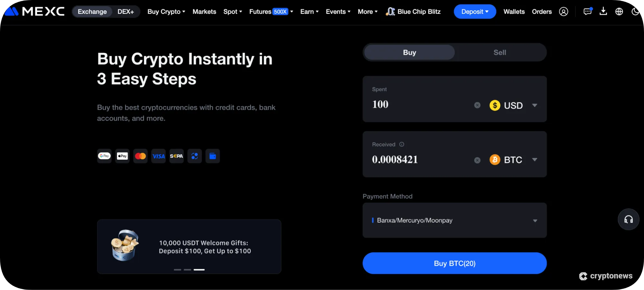Click the SEPA payment method icon
The image size is (644, 290).
(x=176, y=156)
